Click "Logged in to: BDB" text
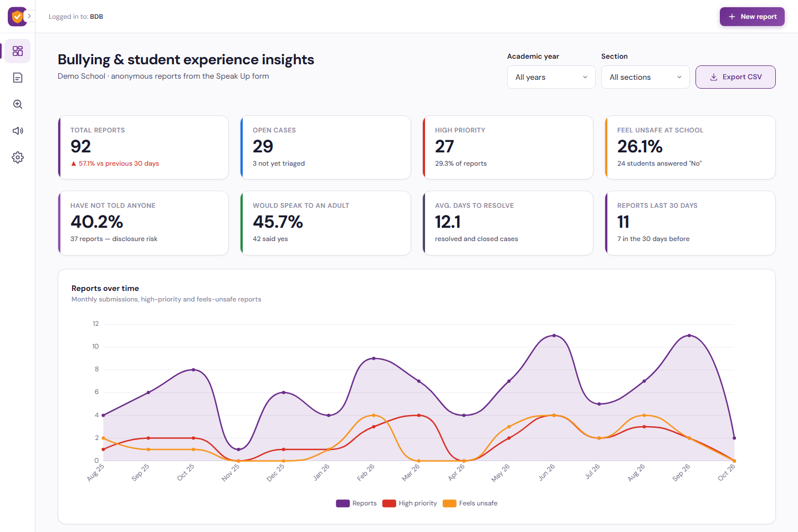This screenshot has width=798, height=532. click(x=76, y=17)
